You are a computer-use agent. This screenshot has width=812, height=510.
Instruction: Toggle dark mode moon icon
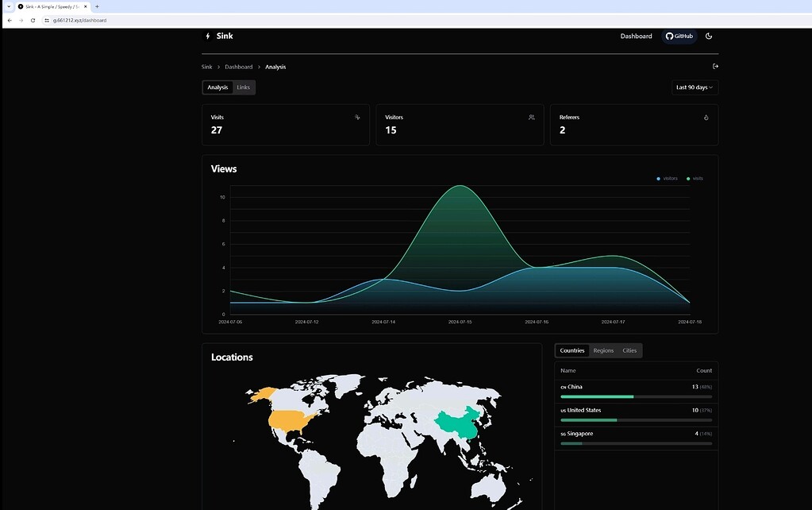point(709,36)
